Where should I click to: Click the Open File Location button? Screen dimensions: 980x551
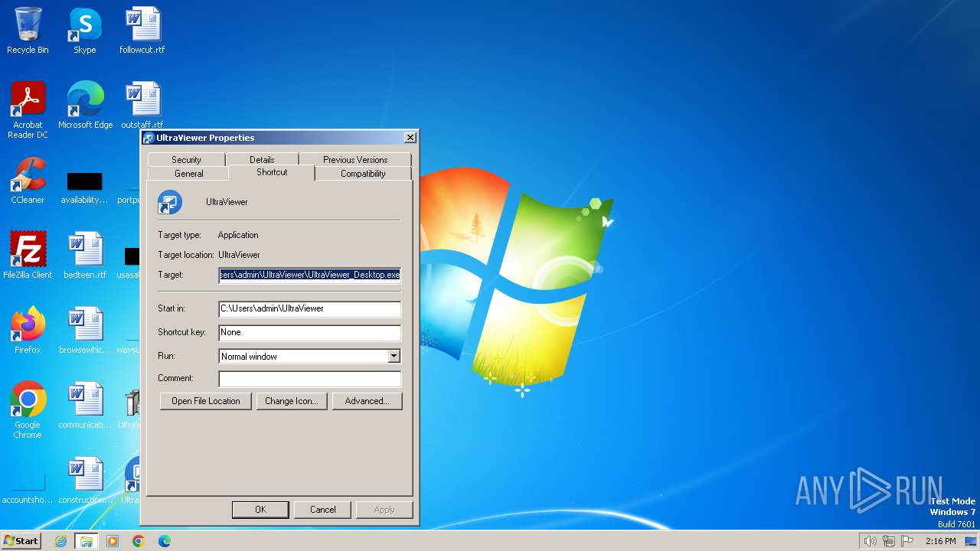(206, 401)
